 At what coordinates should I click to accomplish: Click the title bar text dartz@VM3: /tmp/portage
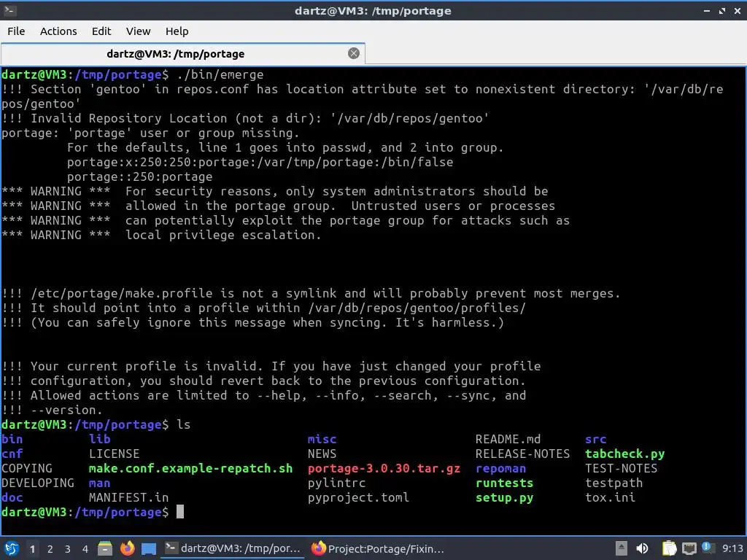(x=373, y=10)
